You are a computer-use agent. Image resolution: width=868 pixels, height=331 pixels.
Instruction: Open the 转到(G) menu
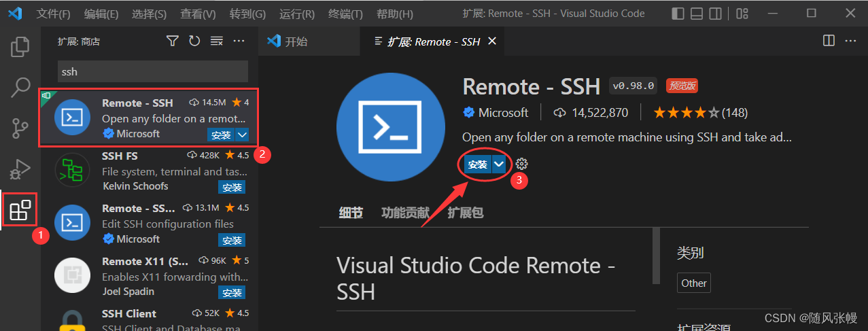[247, 14]
